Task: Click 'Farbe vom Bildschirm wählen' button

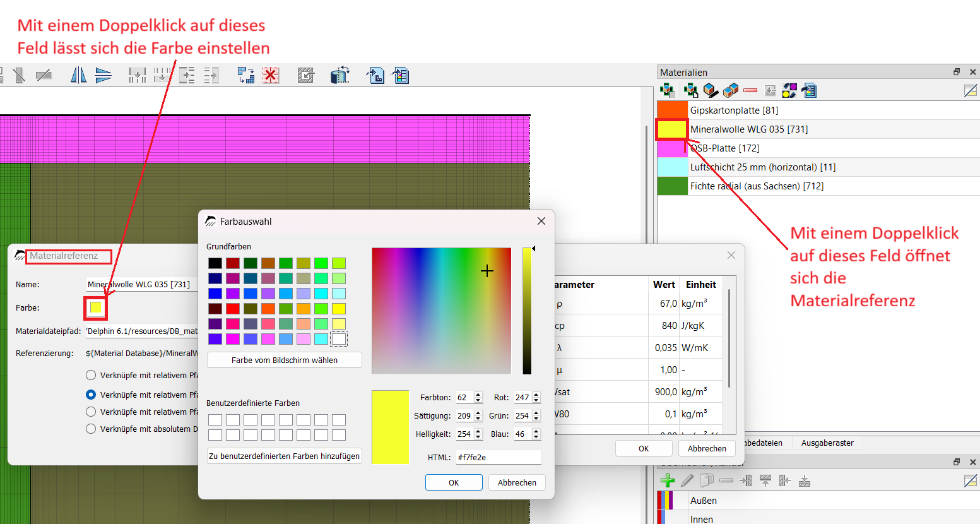Action: 285,360
